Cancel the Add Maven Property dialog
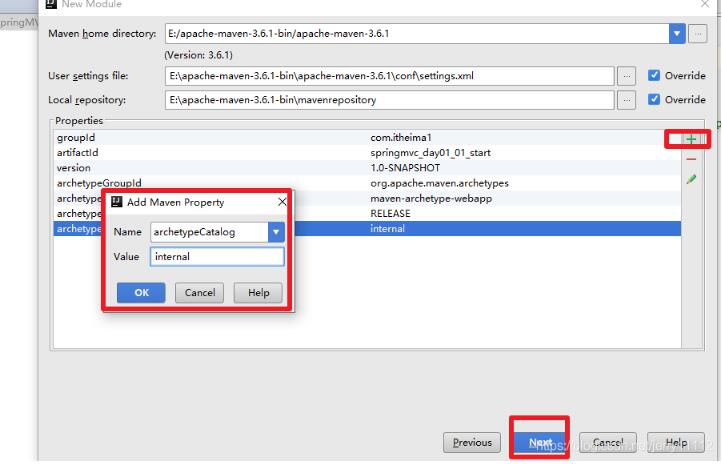The width and height of the screenshot is (722, 464). 199,293
